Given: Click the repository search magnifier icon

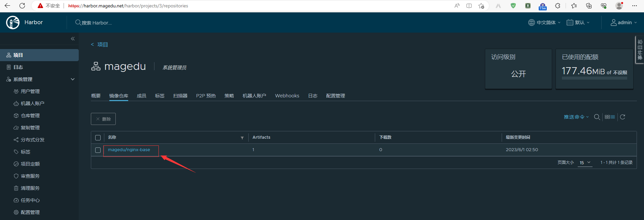Looking at the screenshot, I should [597, 117].
